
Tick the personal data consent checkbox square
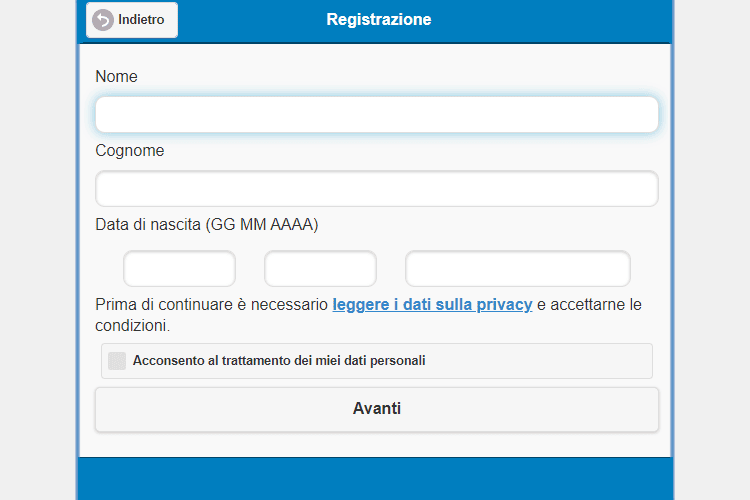tap(117, 361)
